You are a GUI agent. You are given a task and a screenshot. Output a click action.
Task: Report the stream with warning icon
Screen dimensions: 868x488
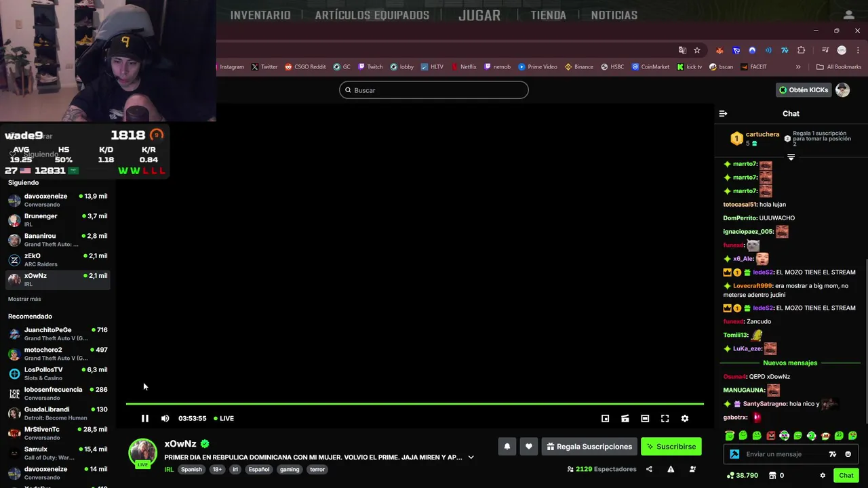pos(671,469)
